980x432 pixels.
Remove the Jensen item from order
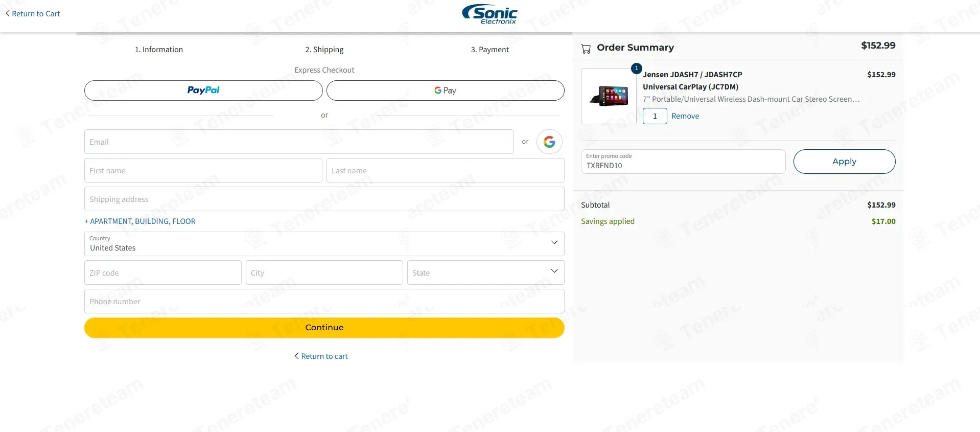(685, 116)
